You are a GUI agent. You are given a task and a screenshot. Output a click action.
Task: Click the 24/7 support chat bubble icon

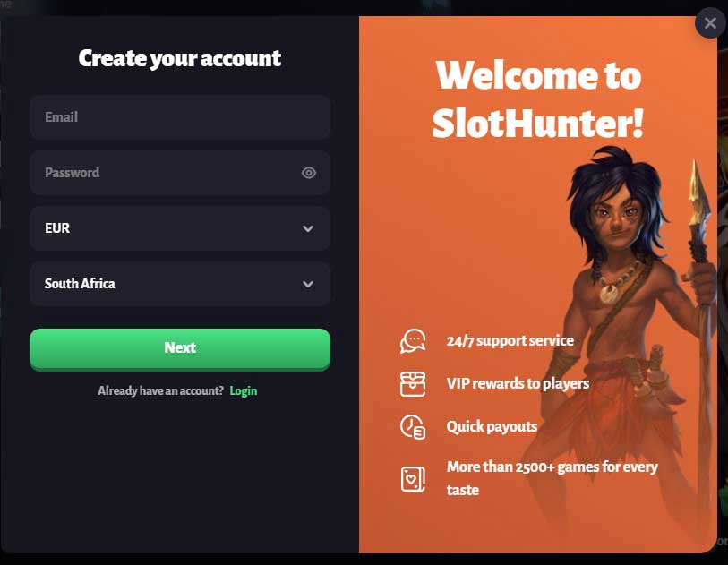[x=413, y=341]
